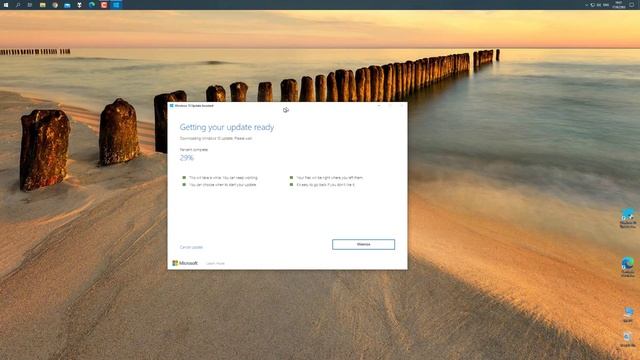Select Windows Update Assistant taskbar icon
Screen dimensions: 640x360
[x=116, y=5]
